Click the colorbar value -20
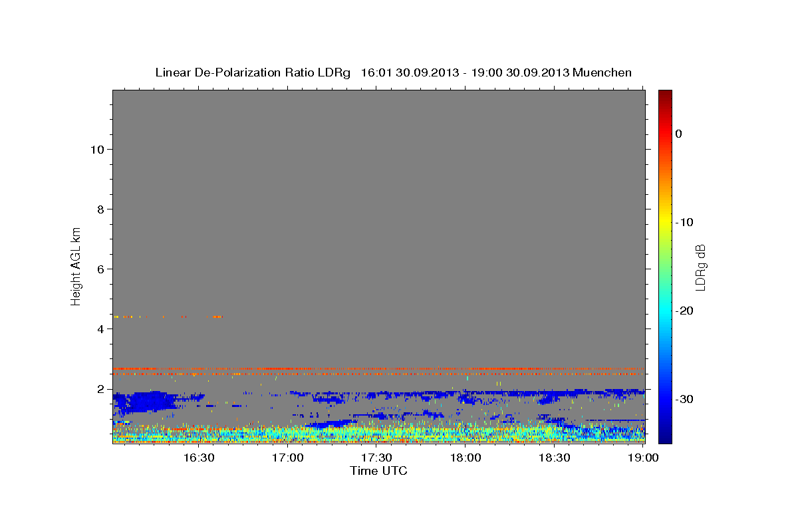798x532 pixels. pos(685,311)
